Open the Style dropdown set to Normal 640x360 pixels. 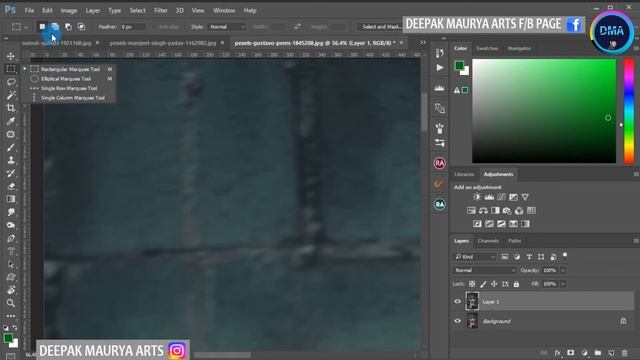[x=227, y=27]
